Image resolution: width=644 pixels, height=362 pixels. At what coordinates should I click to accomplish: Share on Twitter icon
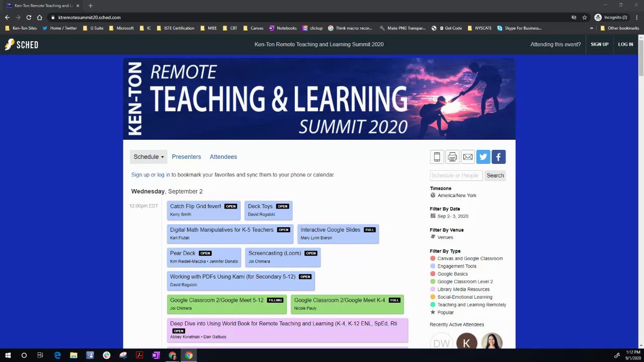point(483,157)
